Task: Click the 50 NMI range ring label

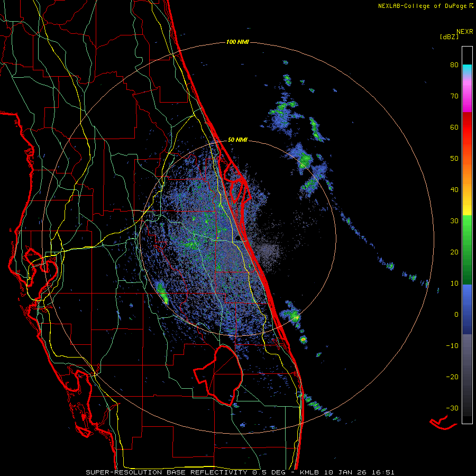Action: [237, 140]
